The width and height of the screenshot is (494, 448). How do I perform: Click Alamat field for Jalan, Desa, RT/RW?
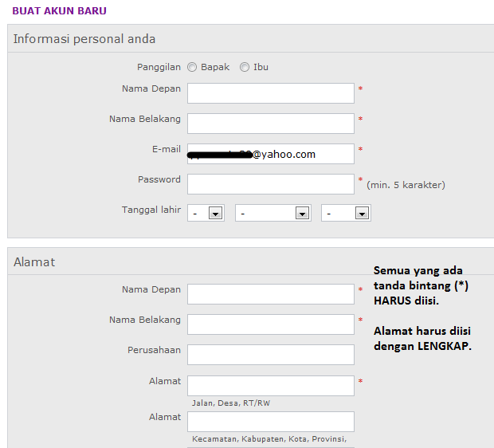pyautogui.click(x=270, y=386)
